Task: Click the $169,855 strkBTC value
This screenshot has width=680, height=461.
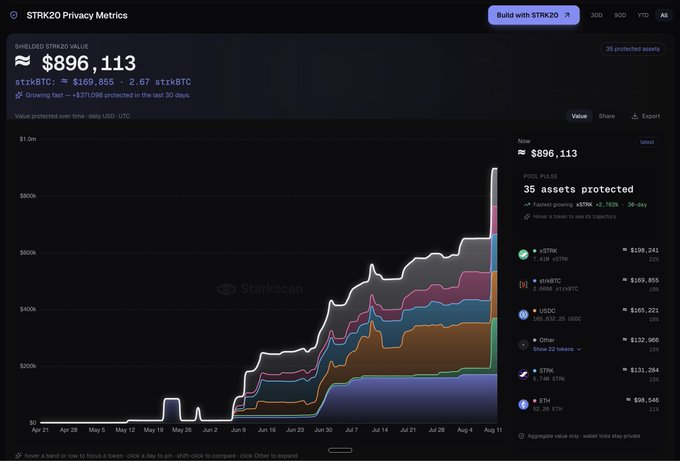Action: tap(641, 280)
